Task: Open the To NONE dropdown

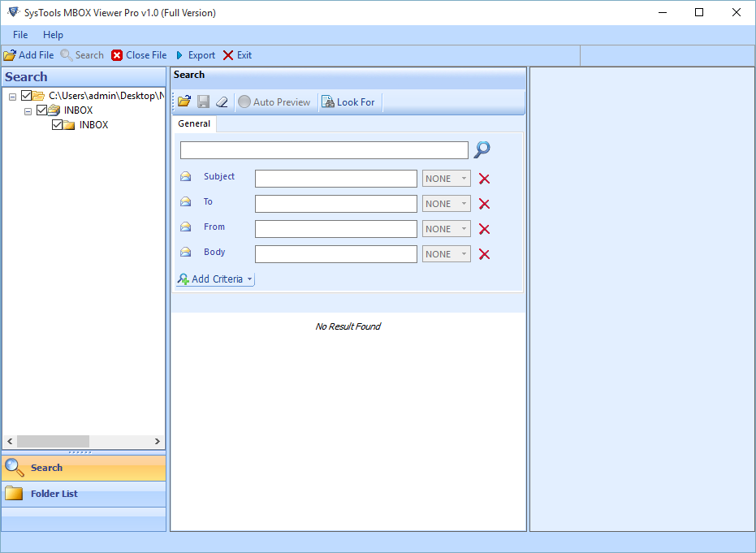Action: pyautogui.click(x=447, y=204)
